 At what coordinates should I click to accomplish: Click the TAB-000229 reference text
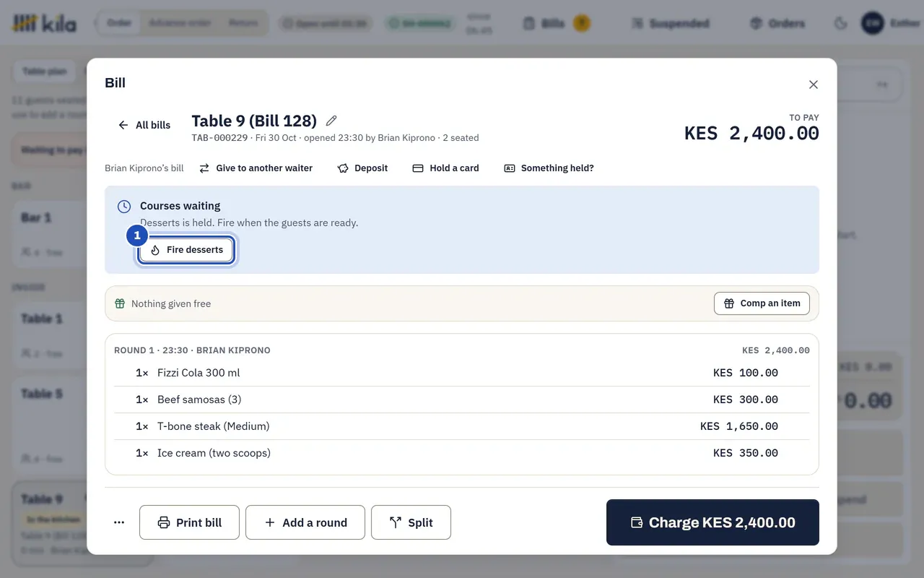[x=219, y=138]
